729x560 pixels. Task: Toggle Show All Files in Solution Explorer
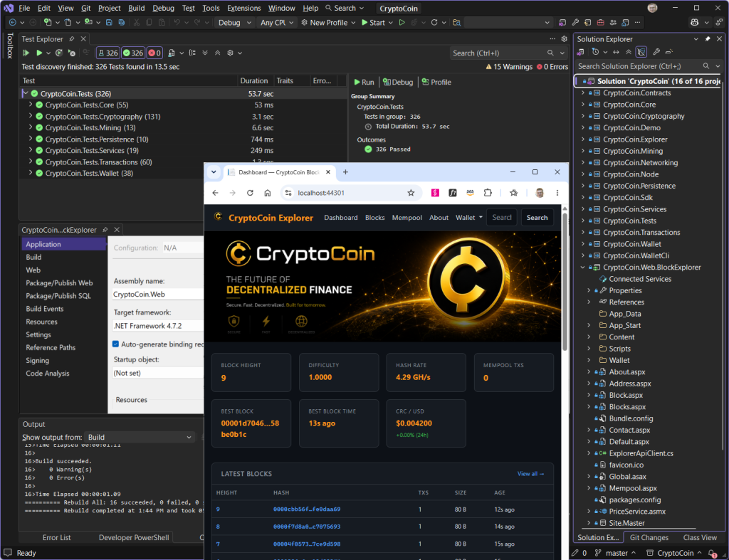point(641,52)
